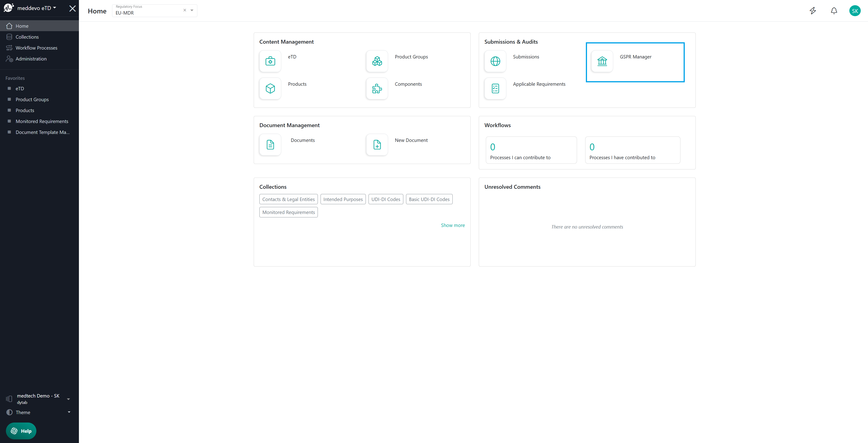Screen dimensions: 868x443
Task: Click the Monitored Requirements chip in Collections
Action: click(x=288, y=212)
